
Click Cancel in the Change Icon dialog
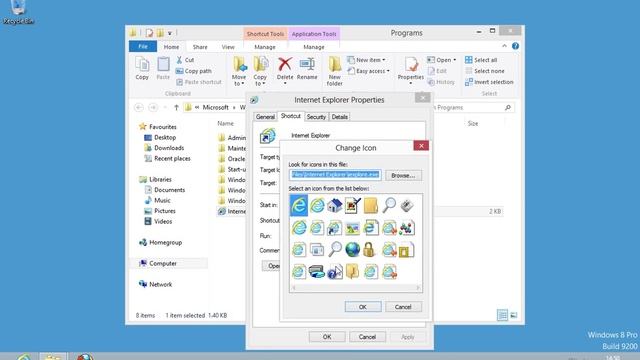tap(403, 307)
